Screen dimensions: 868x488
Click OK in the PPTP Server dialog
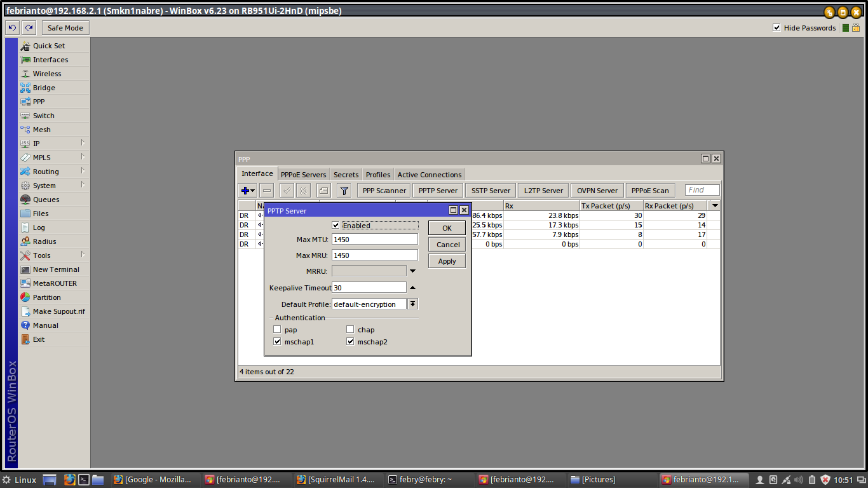pos(447,228)
